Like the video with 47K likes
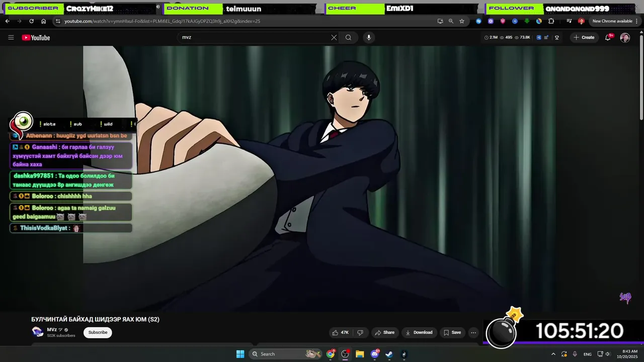Screen dimensions: 644x362 pyautogui.click(x=341, y=332)
